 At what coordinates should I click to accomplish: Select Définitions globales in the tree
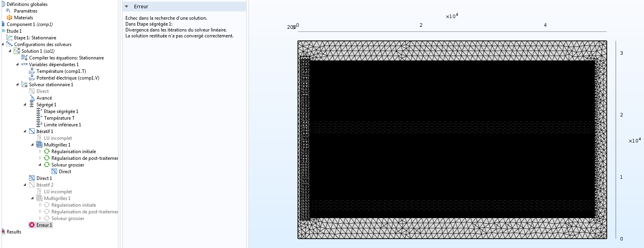pos(27,4)
